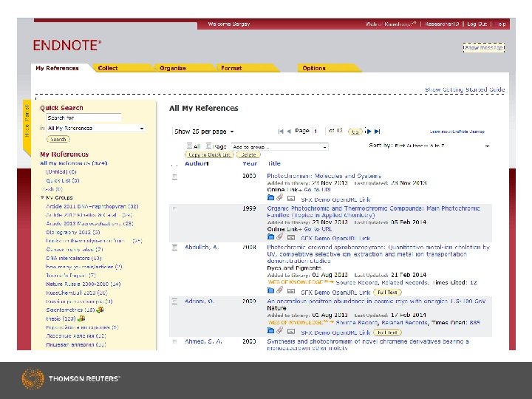Click the Quick Search text field

(83, 117)
